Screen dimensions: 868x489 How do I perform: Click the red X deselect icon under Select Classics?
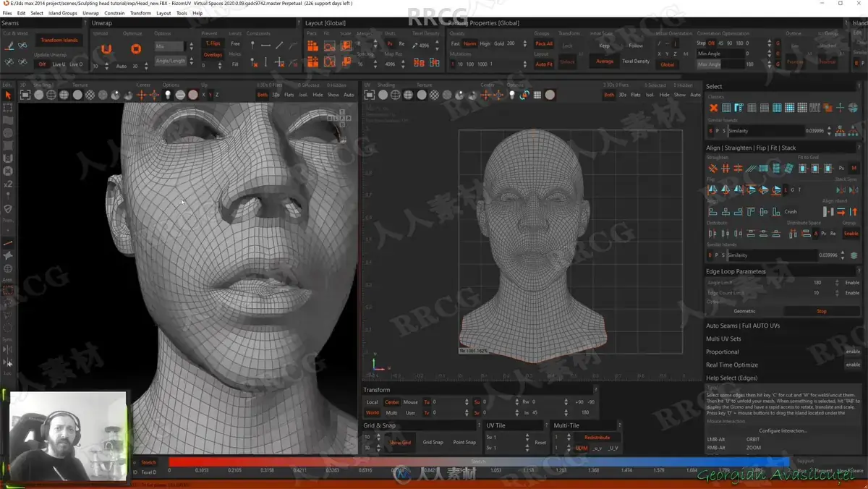[713, 108]
